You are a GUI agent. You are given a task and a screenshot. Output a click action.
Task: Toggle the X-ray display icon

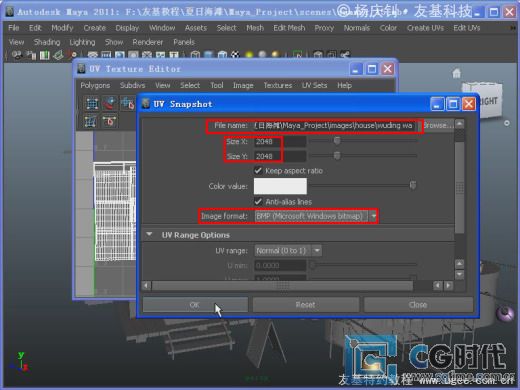coord(318,55)
